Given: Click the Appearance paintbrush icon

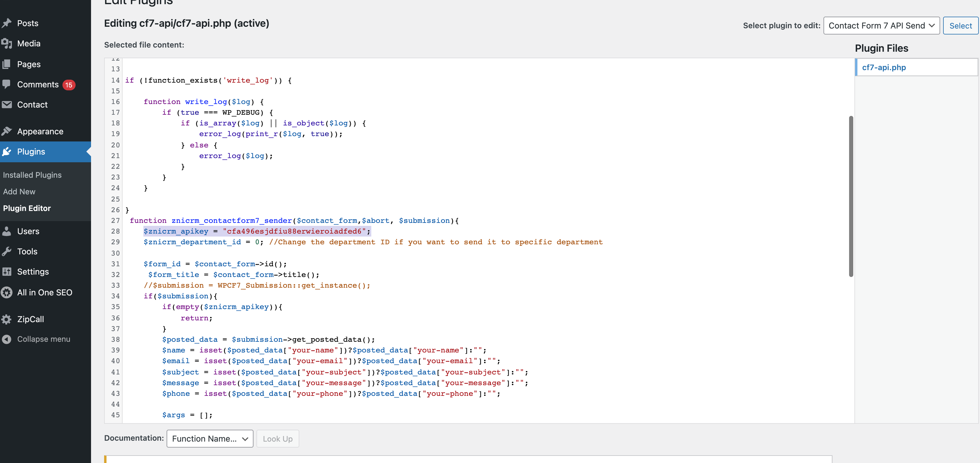Looking at the screenshot, I should (x=7, y=132).
